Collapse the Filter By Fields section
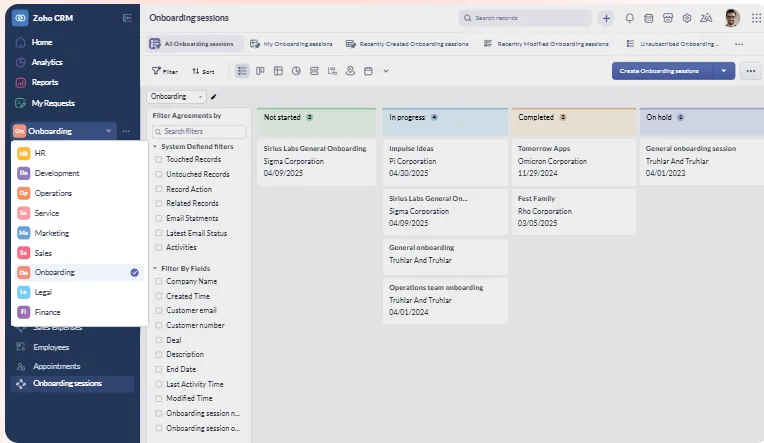764x443 pixels. [x=155, y=268]
